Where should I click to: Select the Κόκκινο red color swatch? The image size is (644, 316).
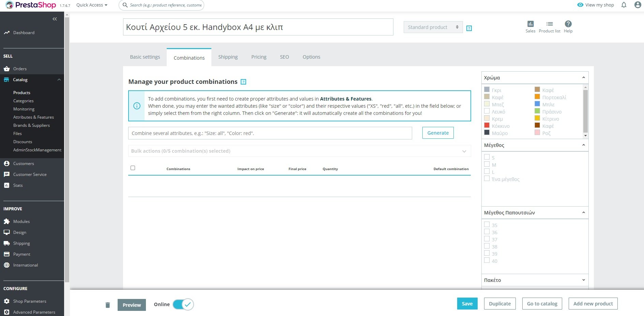[x=487, y=125]
